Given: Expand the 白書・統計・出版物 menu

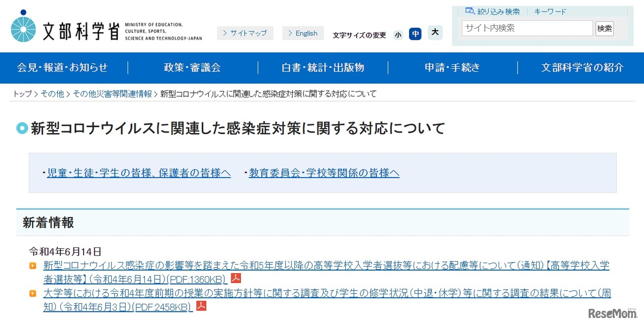Looking at the screenshot, I should (x=323, y=68).
